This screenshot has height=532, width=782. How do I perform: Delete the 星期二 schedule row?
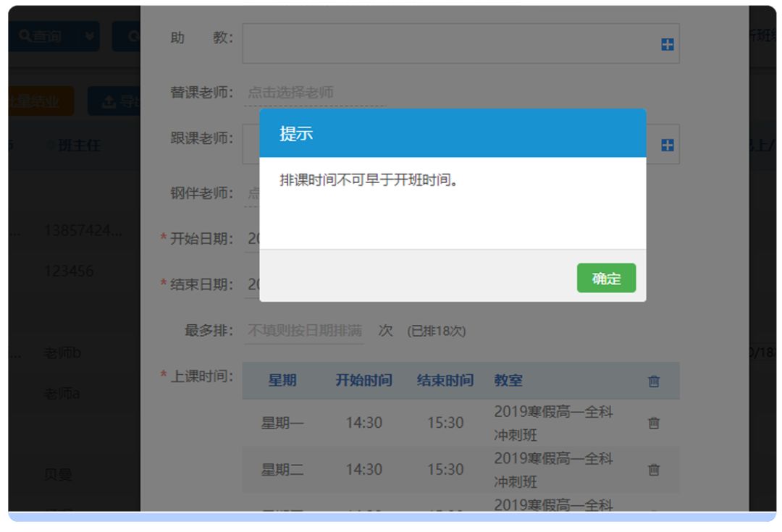[654, 470]
